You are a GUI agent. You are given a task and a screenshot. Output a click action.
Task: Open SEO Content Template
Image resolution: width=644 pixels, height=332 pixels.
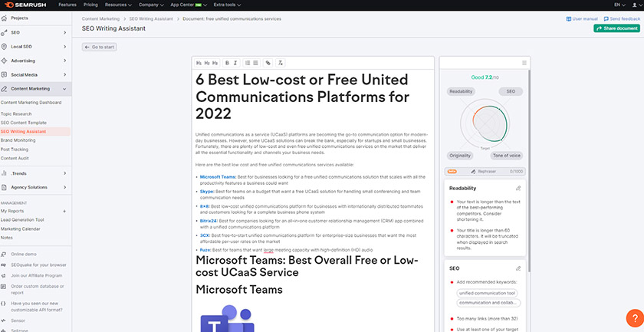click(24, 123)
